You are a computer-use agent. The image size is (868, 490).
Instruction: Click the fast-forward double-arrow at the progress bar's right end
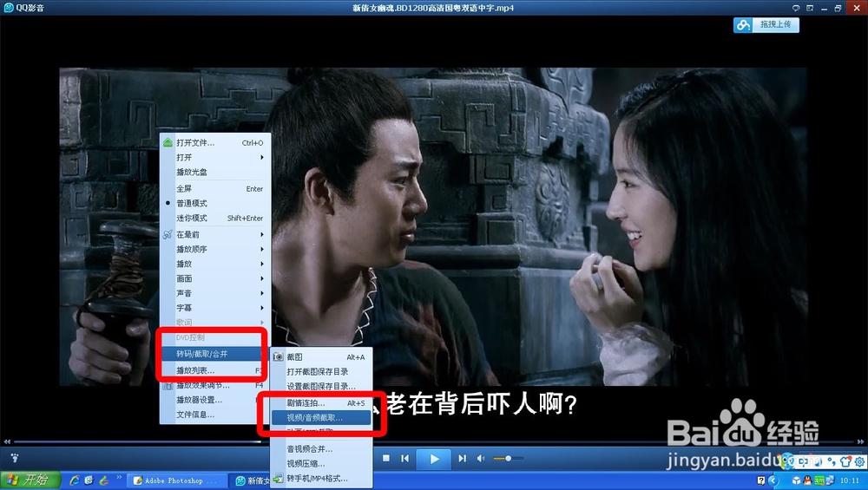click(860, 441)
